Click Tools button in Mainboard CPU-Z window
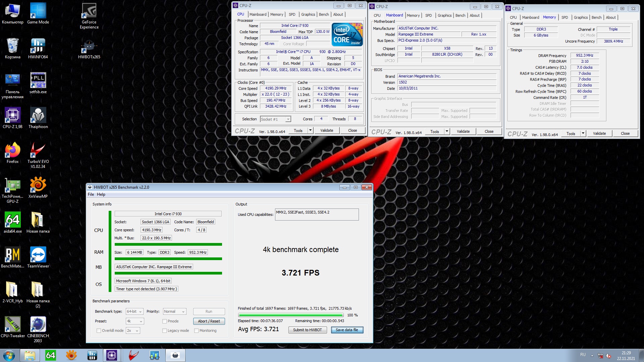Image resolution: width=644 pixels, height=362 pixels. tap(435, 131)
